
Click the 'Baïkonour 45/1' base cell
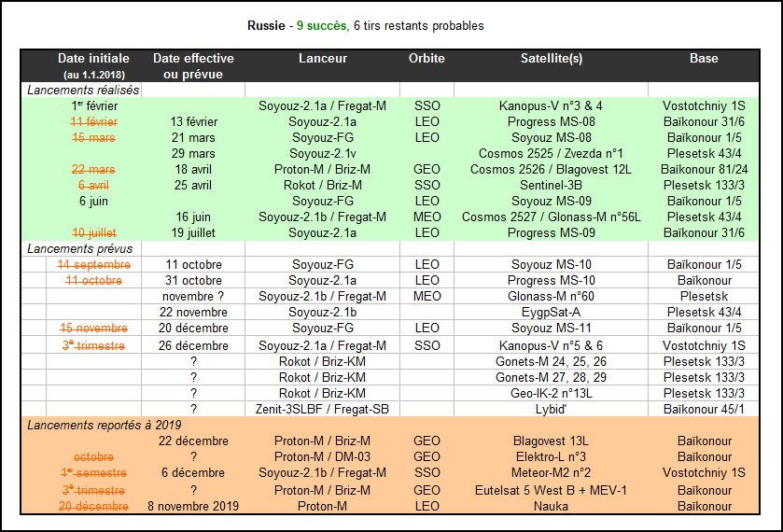pyautogui.click(x=704, y=410)
